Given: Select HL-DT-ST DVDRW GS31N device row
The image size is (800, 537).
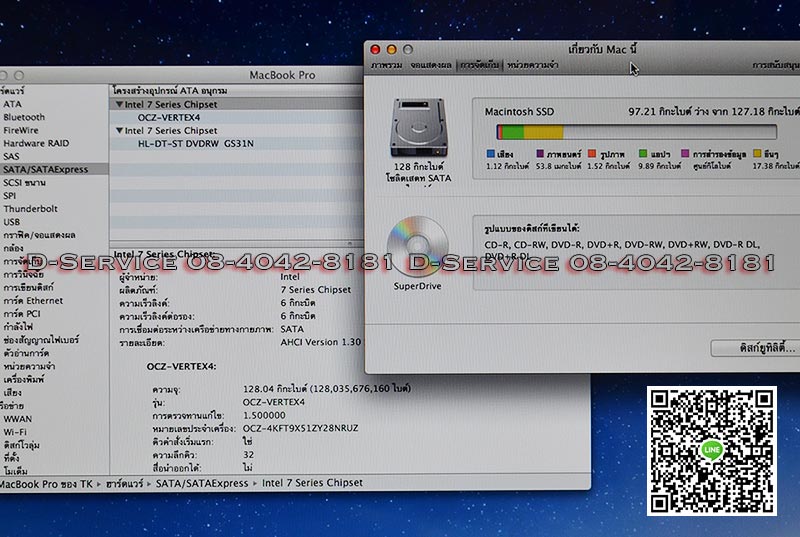Looking at the screenshot, I should [195, 144].
